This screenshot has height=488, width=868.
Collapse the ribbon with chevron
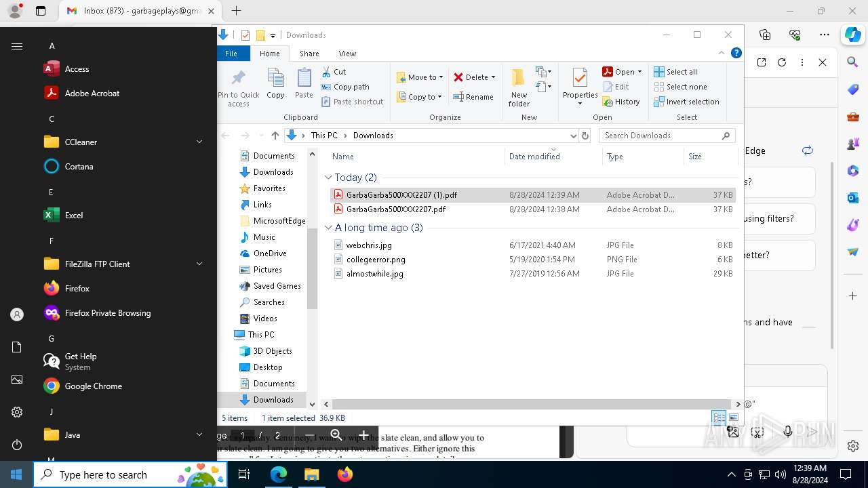(722, 54)
